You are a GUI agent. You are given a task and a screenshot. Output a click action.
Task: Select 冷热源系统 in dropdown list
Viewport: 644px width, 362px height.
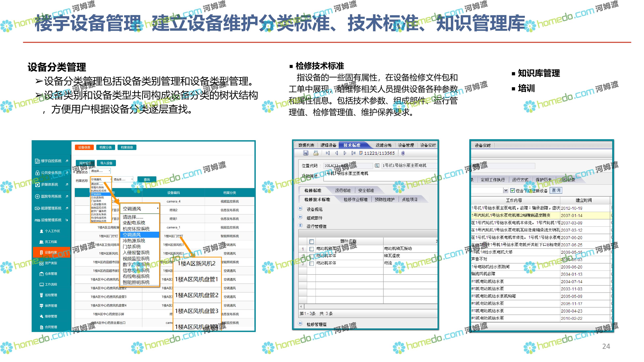[134, 241]
